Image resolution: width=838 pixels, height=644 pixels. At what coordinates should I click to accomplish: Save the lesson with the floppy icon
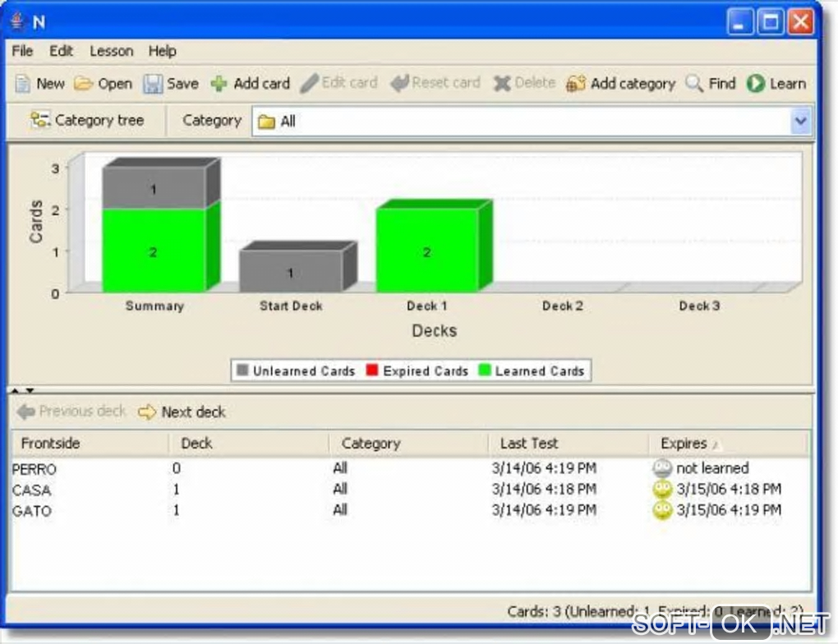click(152, 84)
